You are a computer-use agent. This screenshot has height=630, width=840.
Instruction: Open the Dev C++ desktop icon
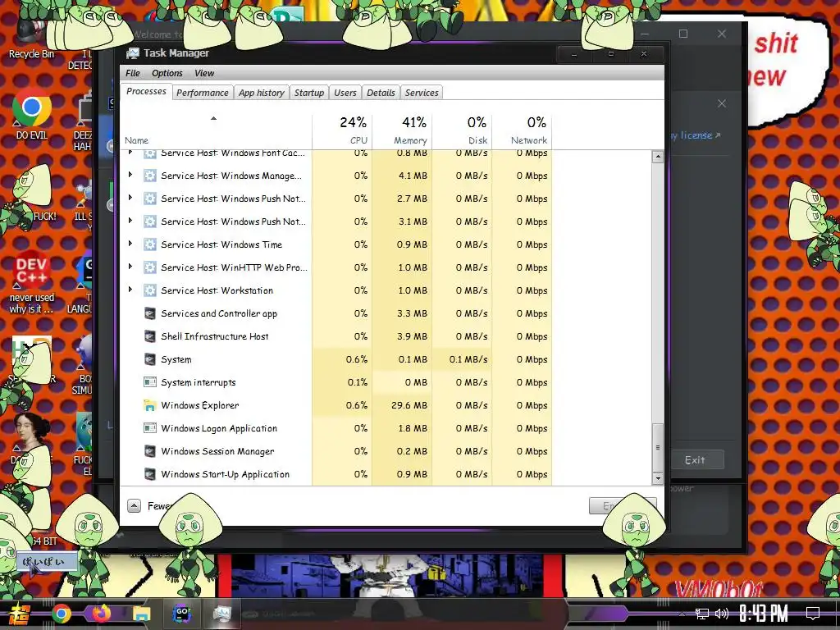pos(31,281)
